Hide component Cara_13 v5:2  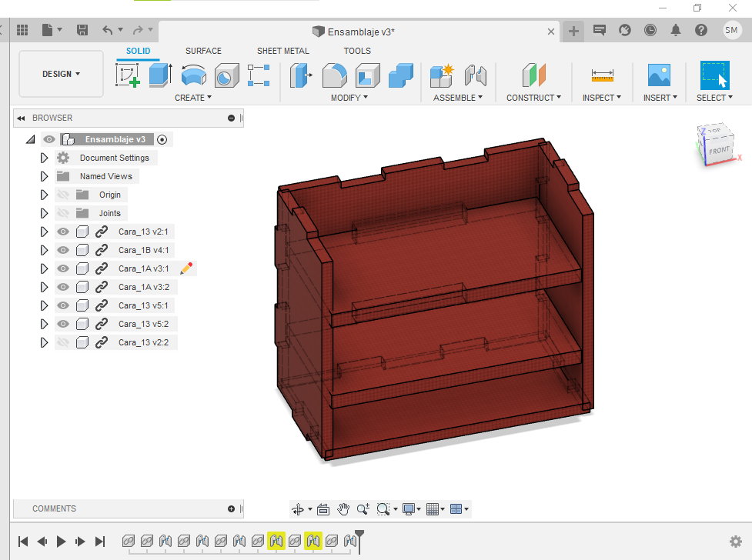(x=63, y=324)
